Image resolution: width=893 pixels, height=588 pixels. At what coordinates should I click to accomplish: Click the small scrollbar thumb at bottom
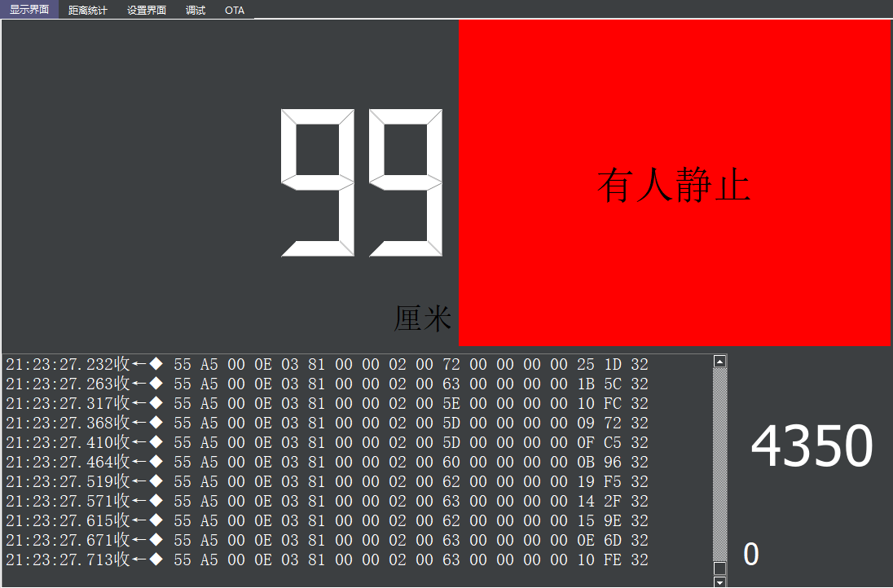tap(719, 568)
